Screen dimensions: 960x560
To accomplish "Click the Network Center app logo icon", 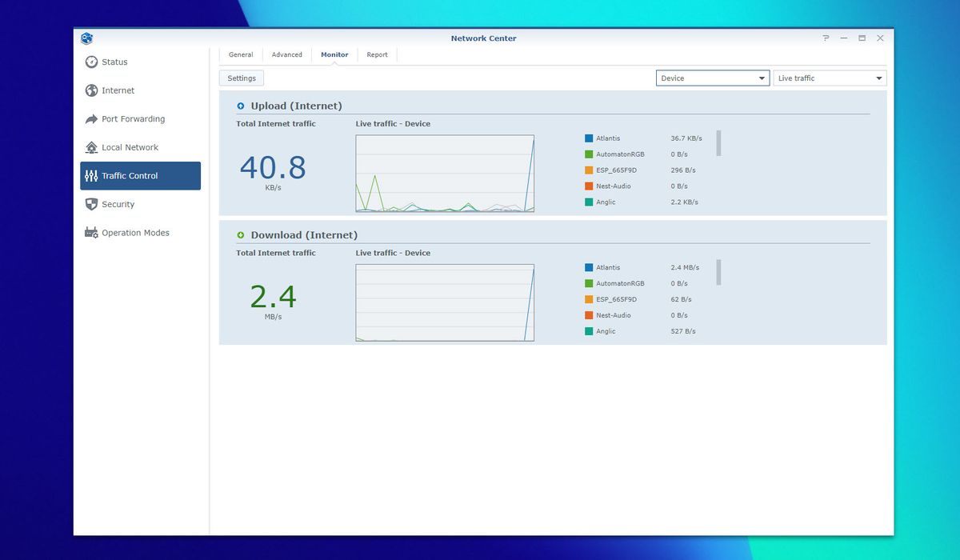I will pos(86,38).
